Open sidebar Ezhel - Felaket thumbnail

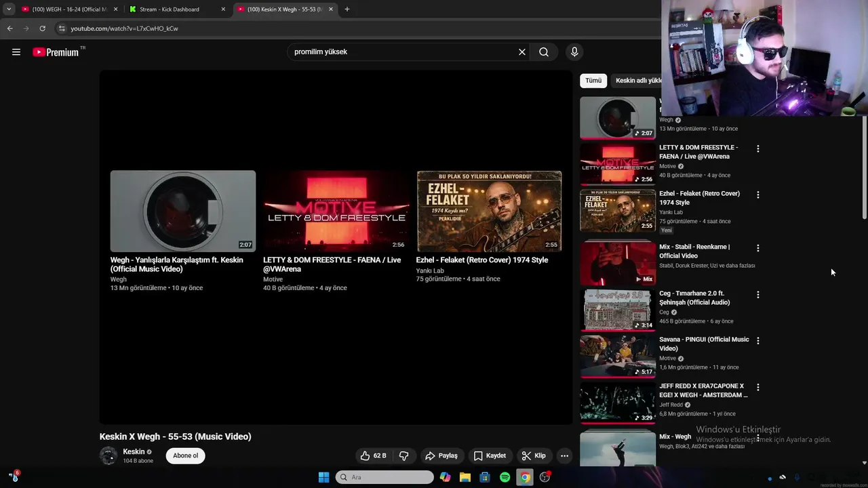click(618, 210)
